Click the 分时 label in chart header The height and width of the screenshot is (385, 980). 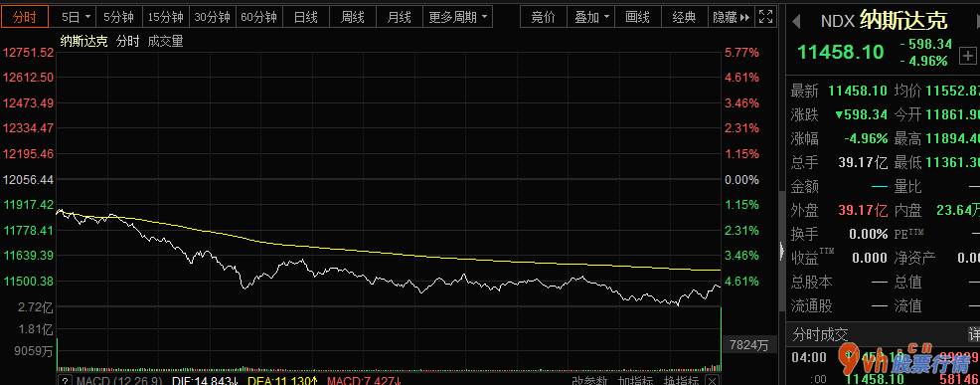128,42
